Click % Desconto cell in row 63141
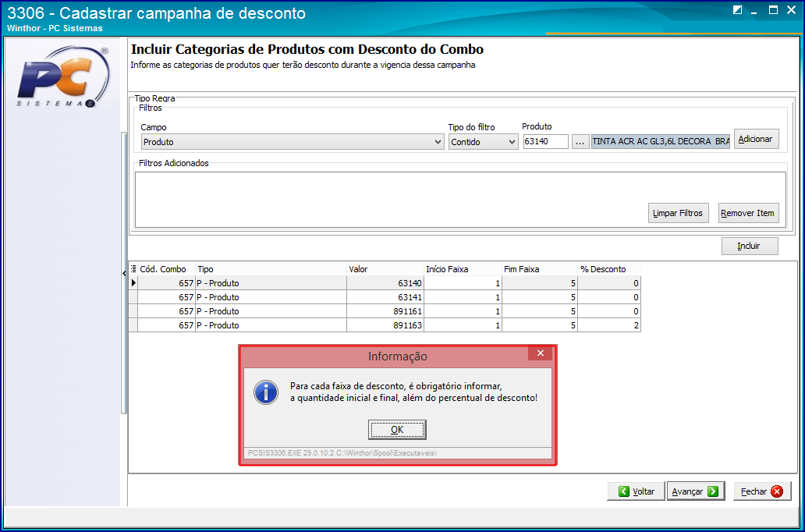This screenshot has width=805, height=532. (x=609, y=297)
